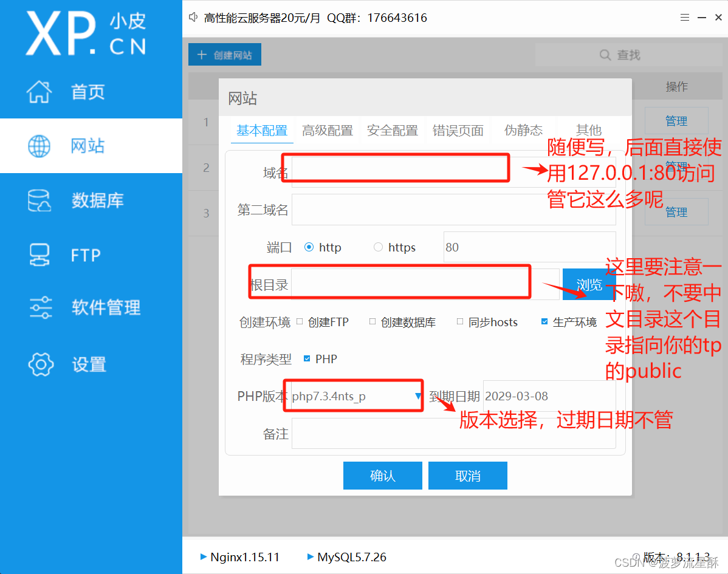The image size is (728, 574).
Task: Toggle the PHP program type checkbox
Action: [x=307, y=358]
